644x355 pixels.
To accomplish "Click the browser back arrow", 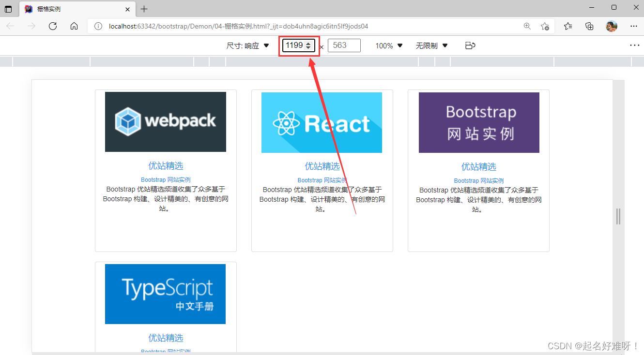I will [10, 26].
